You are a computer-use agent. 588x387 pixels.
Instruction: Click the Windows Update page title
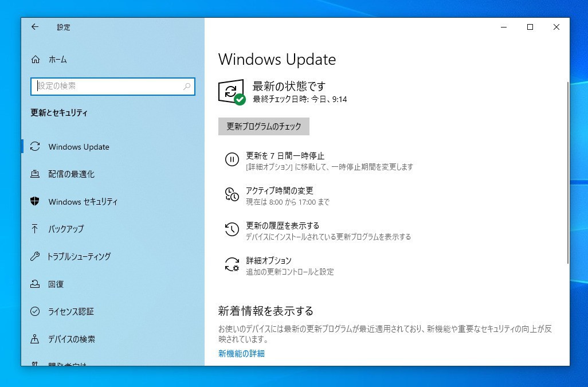tap(277, 59)
